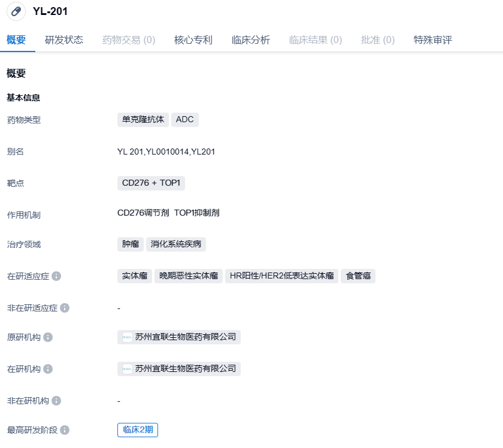Click info icon next to 在研机构

pyautogui.click(x=48, y=369)
